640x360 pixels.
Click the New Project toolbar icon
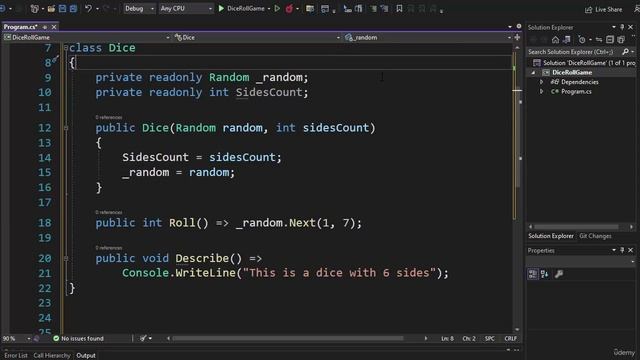tap(35, 9)
